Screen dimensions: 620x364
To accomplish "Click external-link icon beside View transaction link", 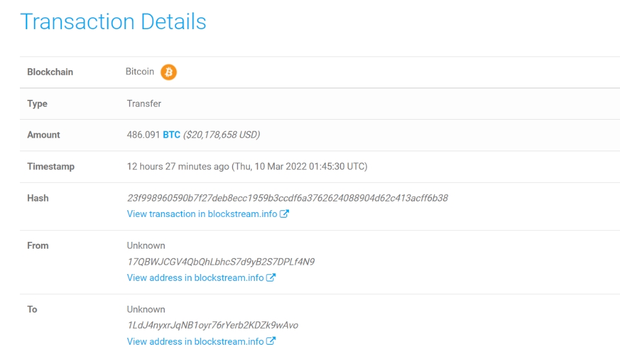I will click(x=285, y=214).
